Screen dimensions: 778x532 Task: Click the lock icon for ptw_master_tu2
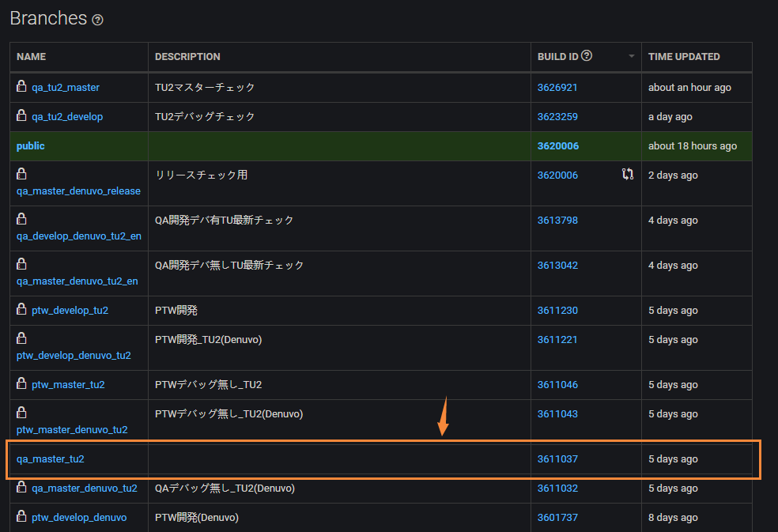[x=21, y=383]
